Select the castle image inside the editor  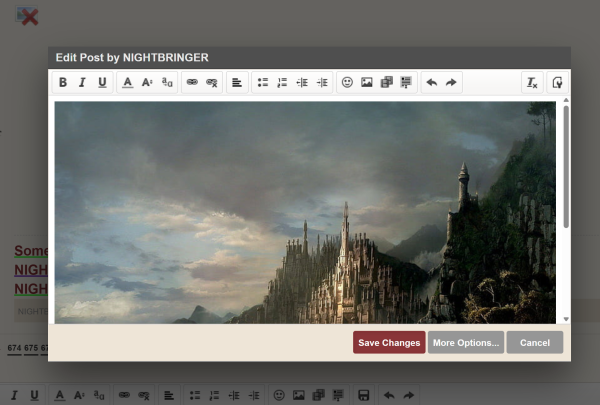tap(305, 212)
